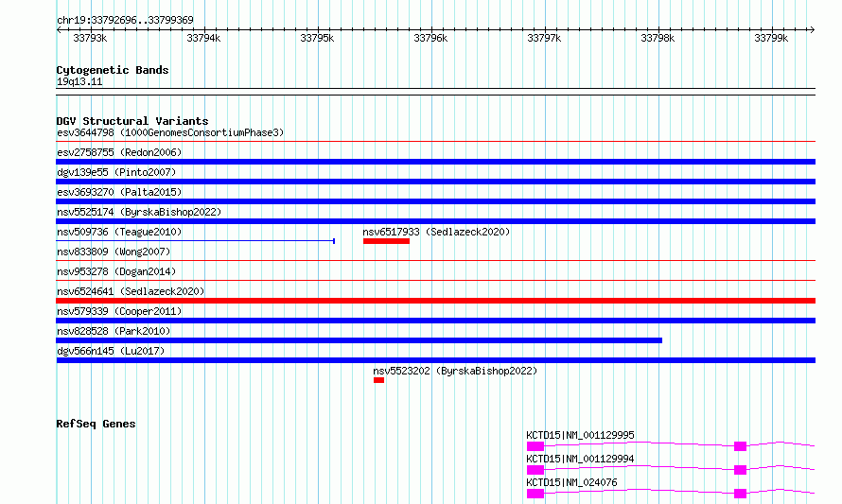Click first exon box of KCTD15|NM_024076
842x504 pixels.
pos(535,494)
